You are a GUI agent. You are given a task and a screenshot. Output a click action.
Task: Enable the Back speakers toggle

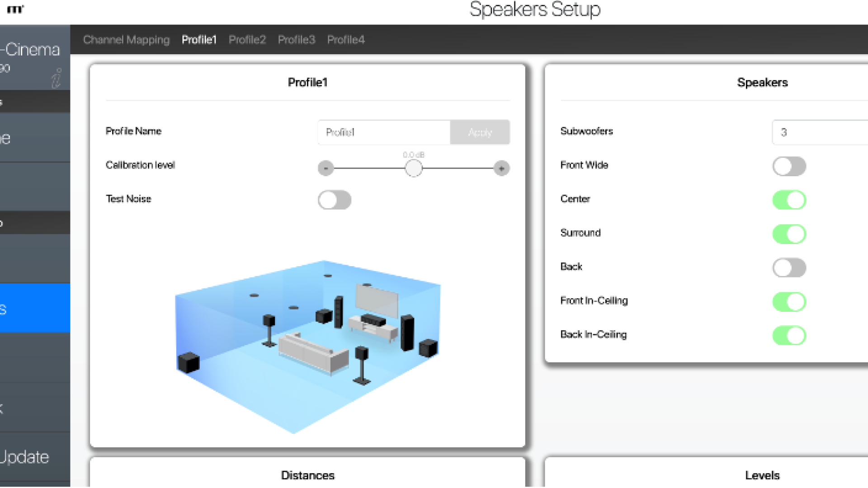[x=789, y=268]
